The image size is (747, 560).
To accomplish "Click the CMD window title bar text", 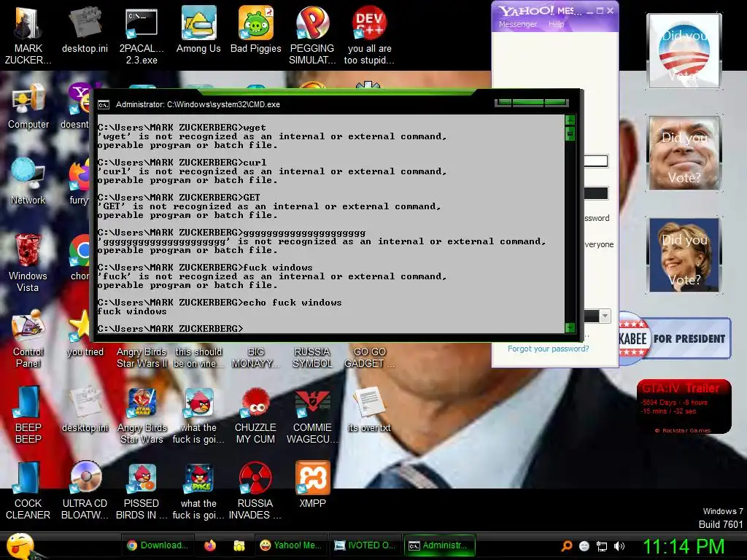I will tap(198, 105).
